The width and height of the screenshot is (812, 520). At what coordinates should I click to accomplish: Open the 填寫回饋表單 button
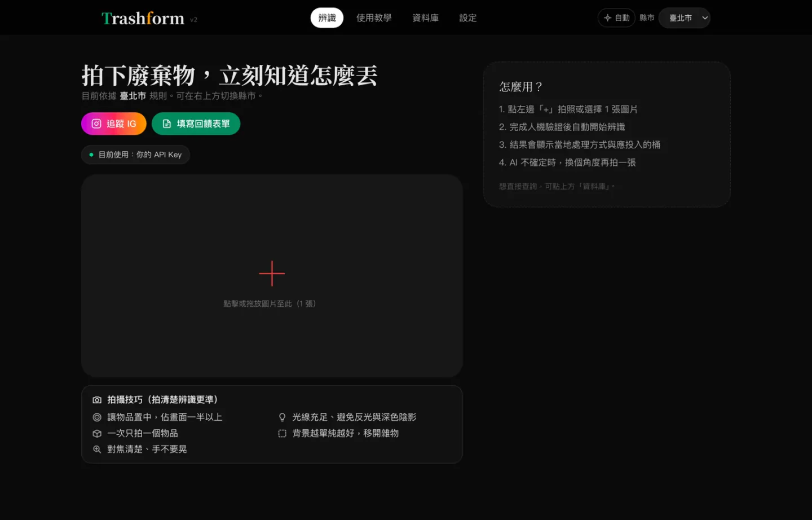coord(196,124)
